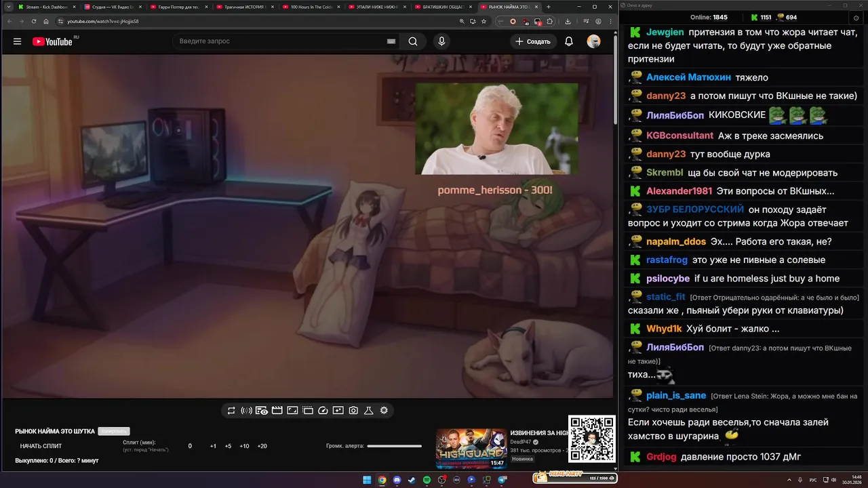
Task: Open the HIGHGUARD recommended video thumbnail
Action: tap(471, 449)
